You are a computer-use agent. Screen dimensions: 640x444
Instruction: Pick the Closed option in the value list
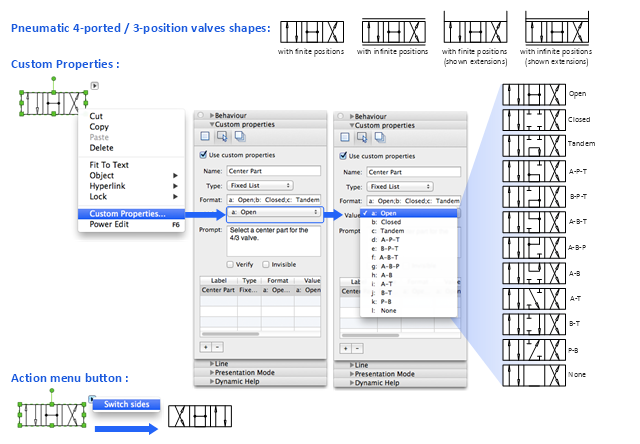[392, 223]
